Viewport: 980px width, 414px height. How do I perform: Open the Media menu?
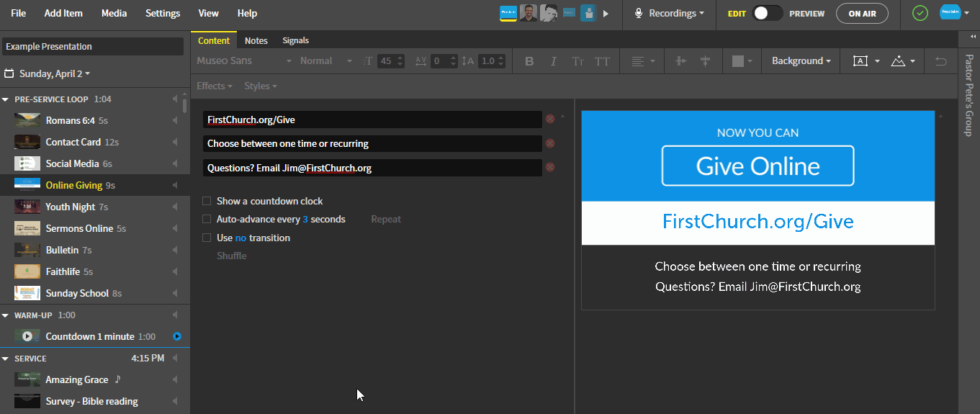pos(114,13)
